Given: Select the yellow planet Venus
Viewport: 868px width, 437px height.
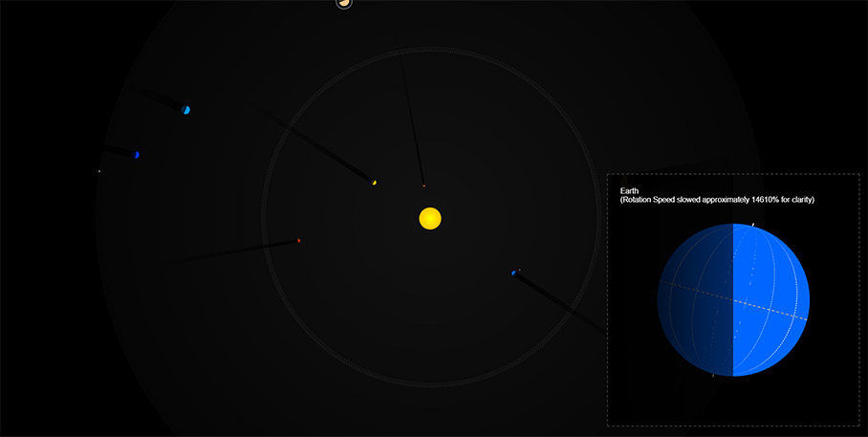Looking at the screenshot, I should [374, 183].
